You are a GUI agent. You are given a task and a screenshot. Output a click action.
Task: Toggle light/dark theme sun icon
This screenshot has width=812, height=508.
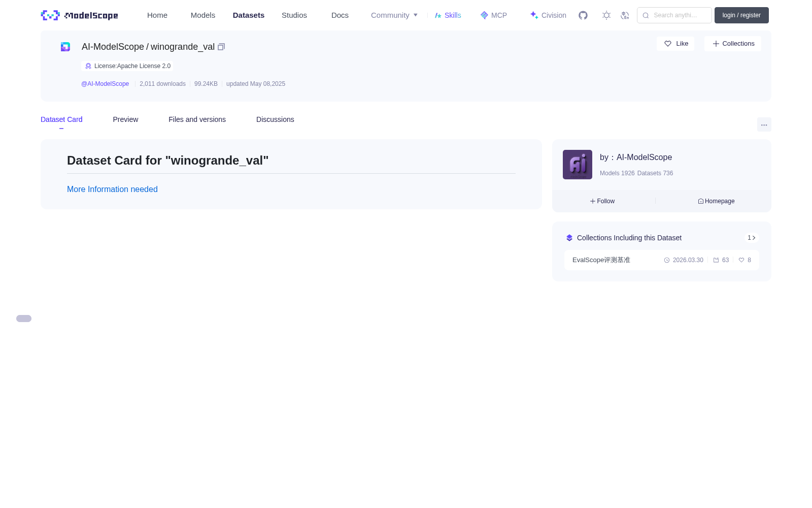(606, 15)
